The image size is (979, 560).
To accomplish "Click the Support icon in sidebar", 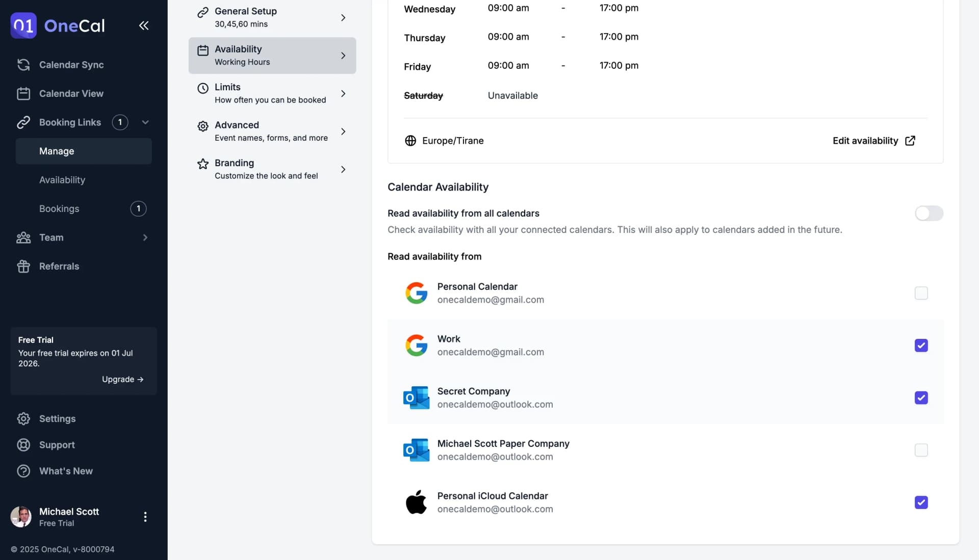I will click(x=23, y=444).
